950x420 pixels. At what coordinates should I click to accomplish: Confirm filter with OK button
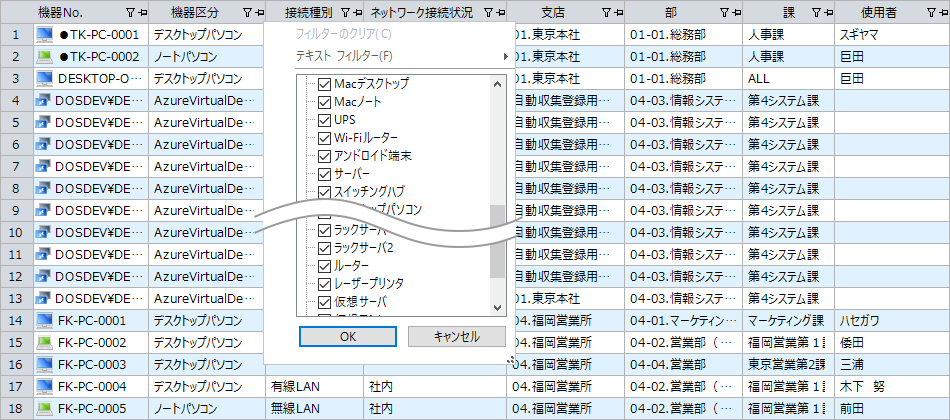348,336
